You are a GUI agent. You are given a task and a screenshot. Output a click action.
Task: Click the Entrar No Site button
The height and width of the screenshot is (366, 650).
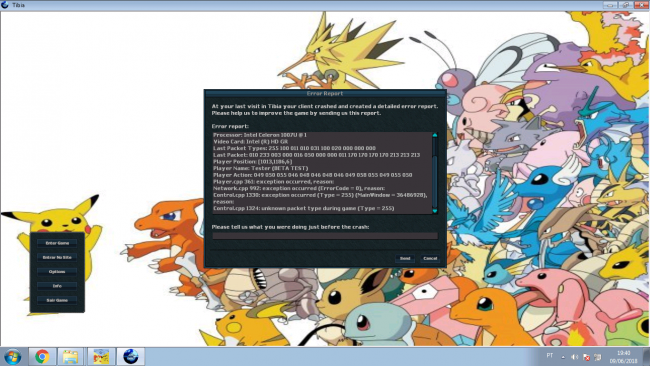tap(57, 257)
